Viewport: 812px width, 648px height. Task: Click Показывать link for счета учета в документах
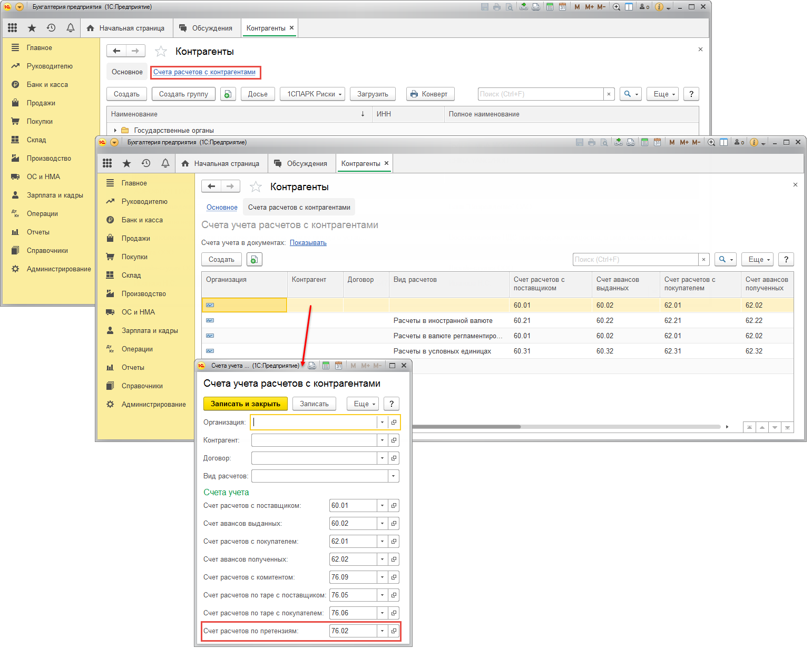click(308, 242)
